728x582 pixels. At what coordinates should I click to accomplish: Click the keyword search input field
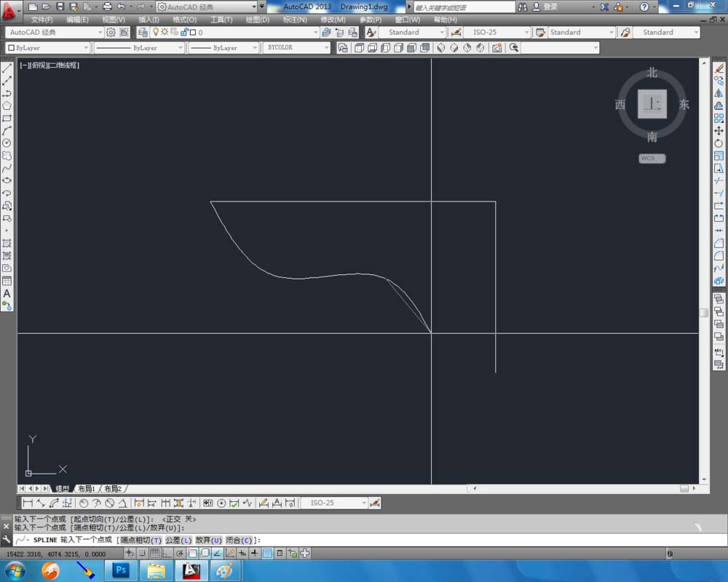pyautogui.click(x=464, y=7)
